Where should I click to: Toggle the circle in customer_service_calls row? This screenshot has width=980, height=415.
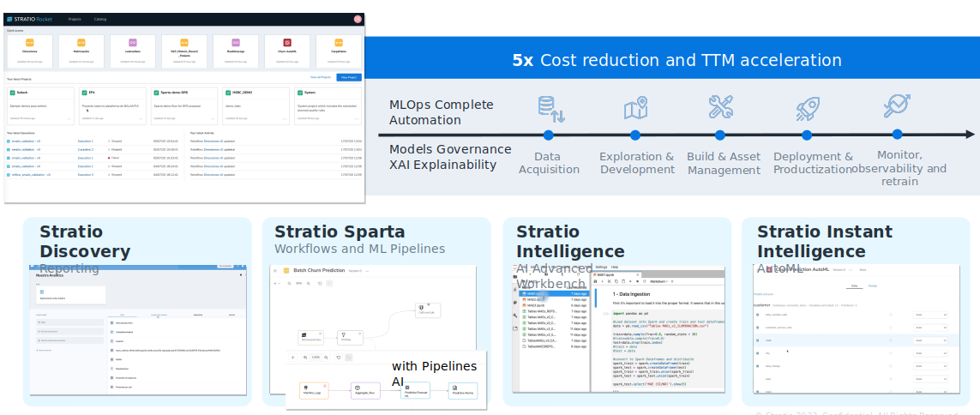click(891, 328)
